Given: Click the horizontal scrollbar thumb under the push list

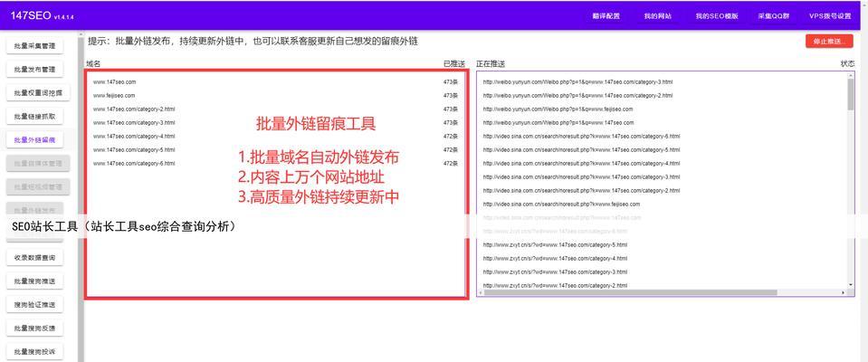Looking at the screenshot, I should pyautogui.click(x=630, y=292).
